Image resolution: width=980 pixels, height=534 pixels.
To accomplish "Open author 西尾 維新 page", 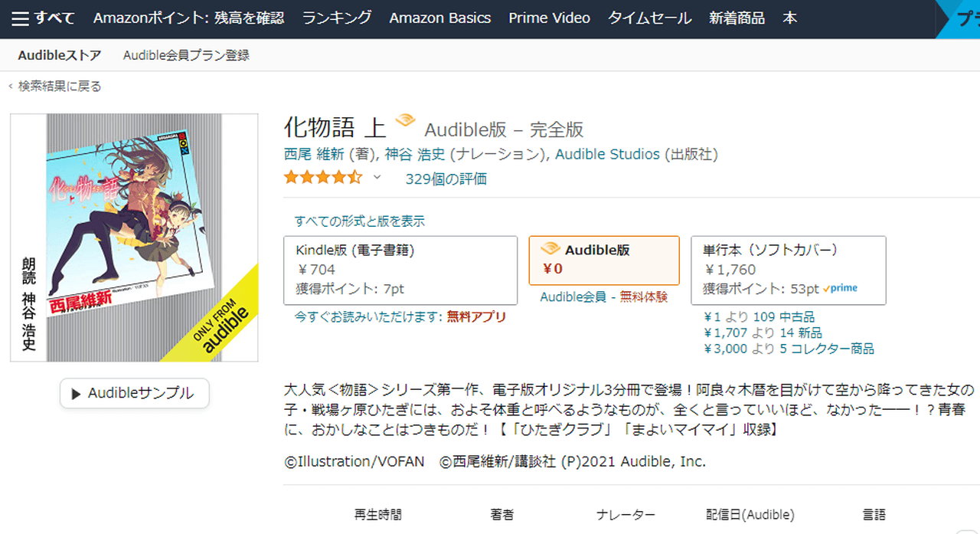I will pos(314,154).
